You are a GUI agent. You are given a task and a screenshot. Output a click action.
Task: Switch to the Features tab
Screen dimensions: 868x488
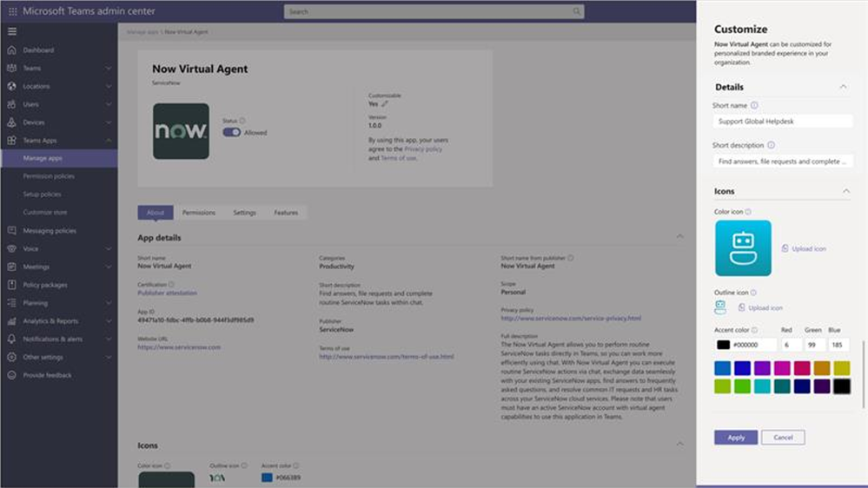click(286, 213)
